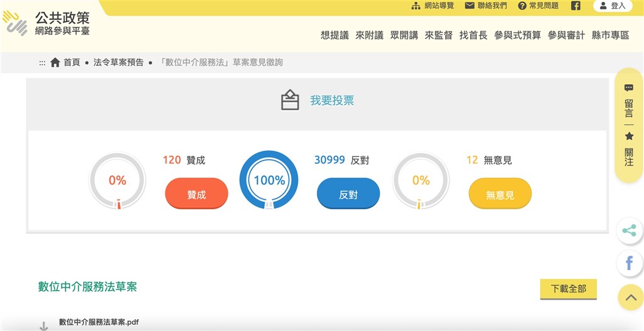This screenshot has height=331, width=644.
Task: Open the 來監督 menu
Action: point(438,35)
